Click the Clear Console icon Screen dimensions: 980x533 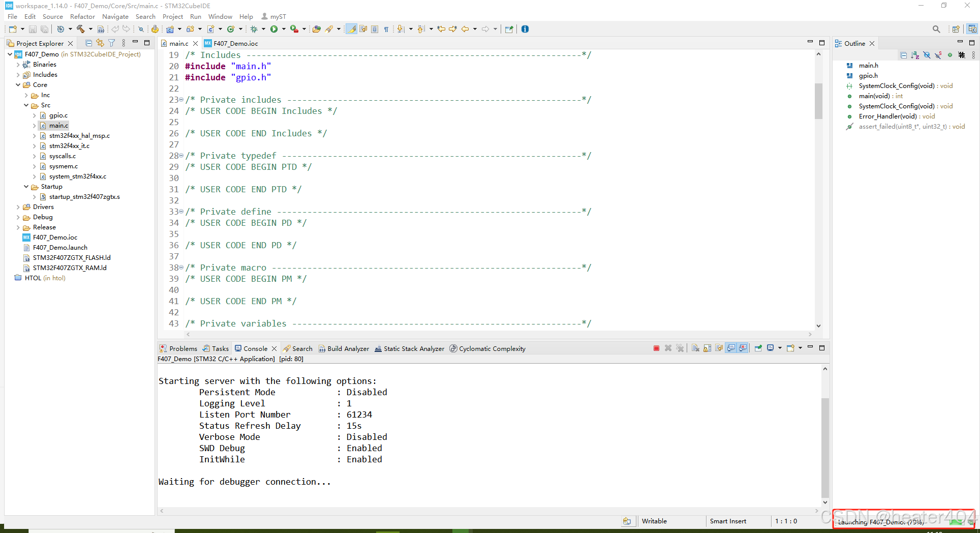click(695, 348)
